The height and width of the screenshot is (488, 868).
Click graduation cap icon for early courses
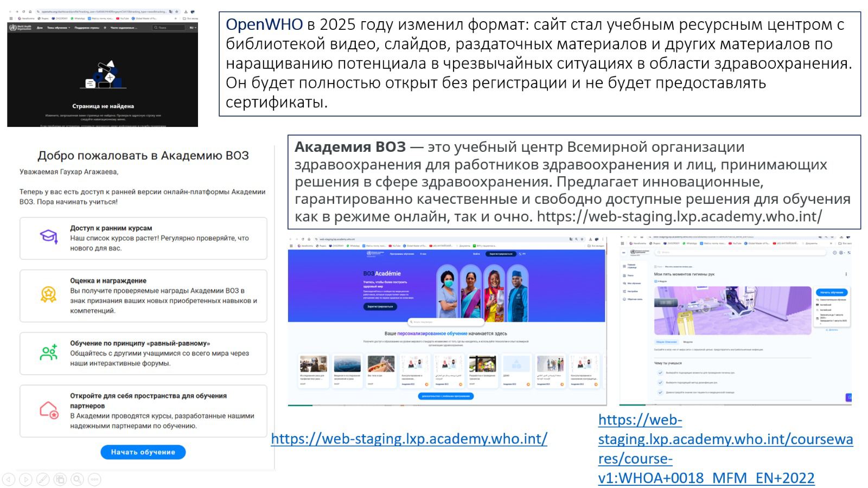coord(49,237)
